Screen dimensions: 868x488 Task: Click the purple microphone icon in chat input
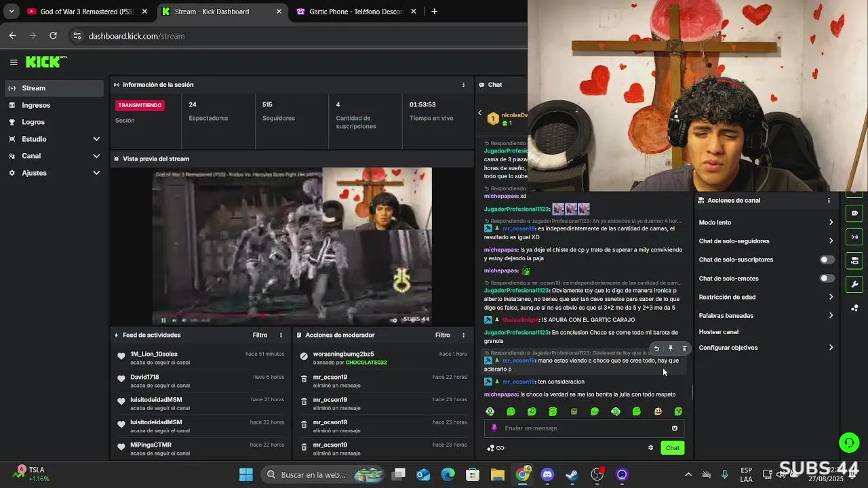click(494, 428)
